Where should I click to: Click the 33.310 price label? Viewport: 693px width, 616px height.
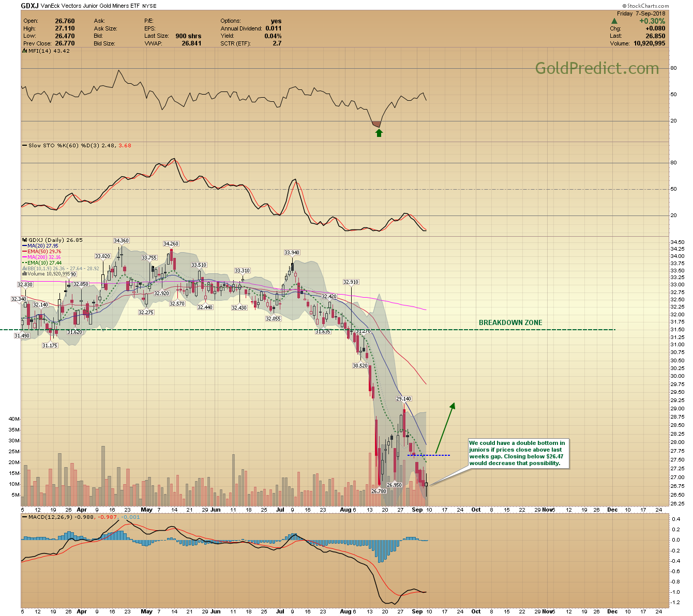[242, 271]
